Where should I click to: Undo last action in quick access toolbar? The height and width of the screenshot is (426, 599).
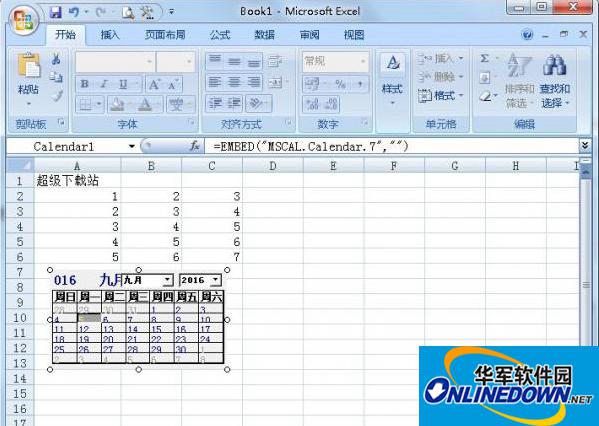point(74,13)
